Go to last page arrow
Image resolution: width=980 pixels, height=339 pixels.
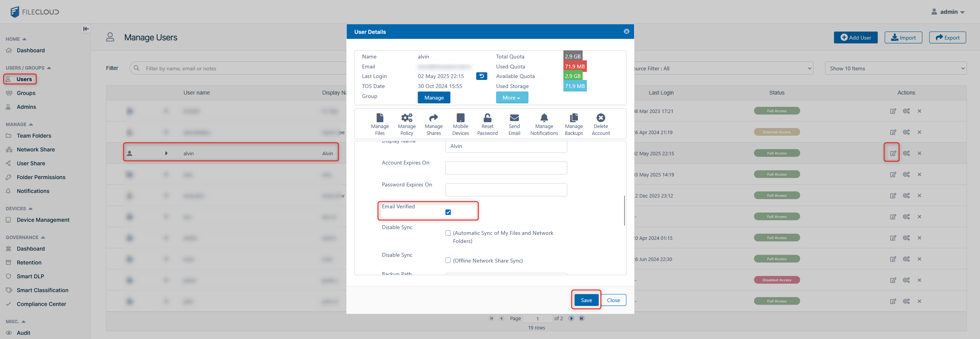pyautogui.click(x=581, y=318)
